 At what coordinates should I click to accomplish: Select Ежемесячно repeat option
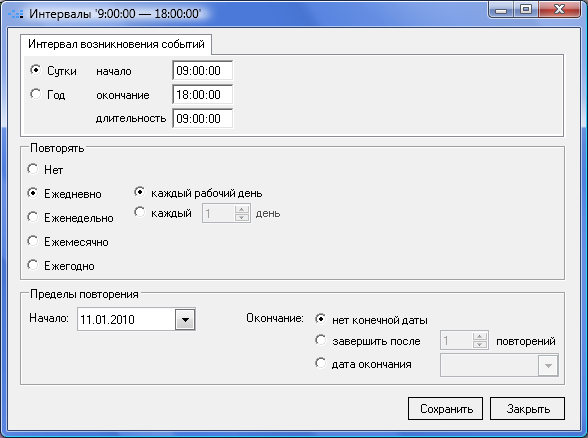[33, 241]
